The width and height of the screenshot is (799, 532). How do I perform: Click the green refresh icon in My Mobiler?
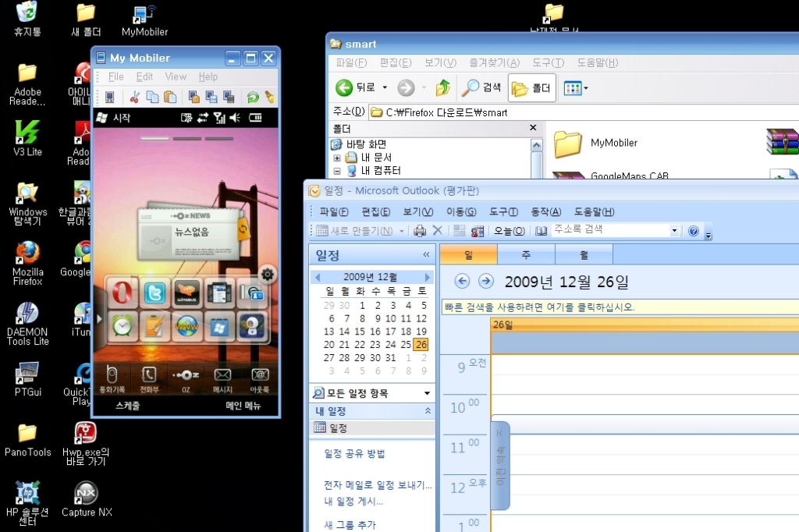pyautogui.click(x=253, y=97)
